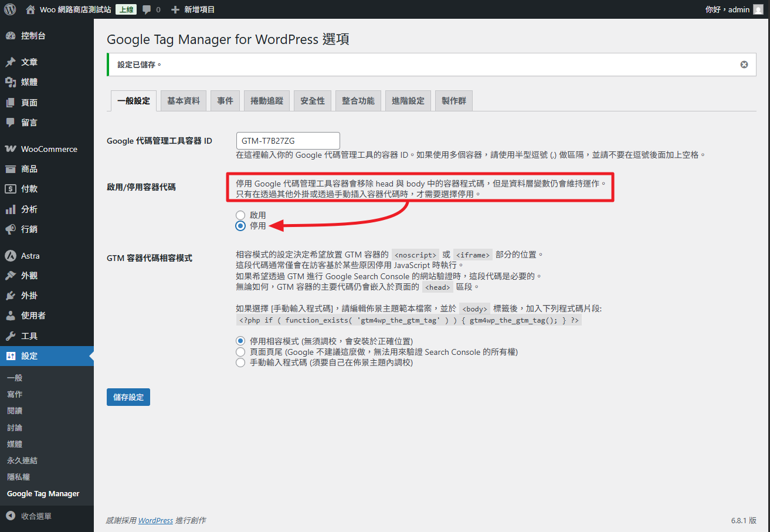Open the 寫作 settings submenu item
This screenshot has height=532, width=770.
point(15,394)
